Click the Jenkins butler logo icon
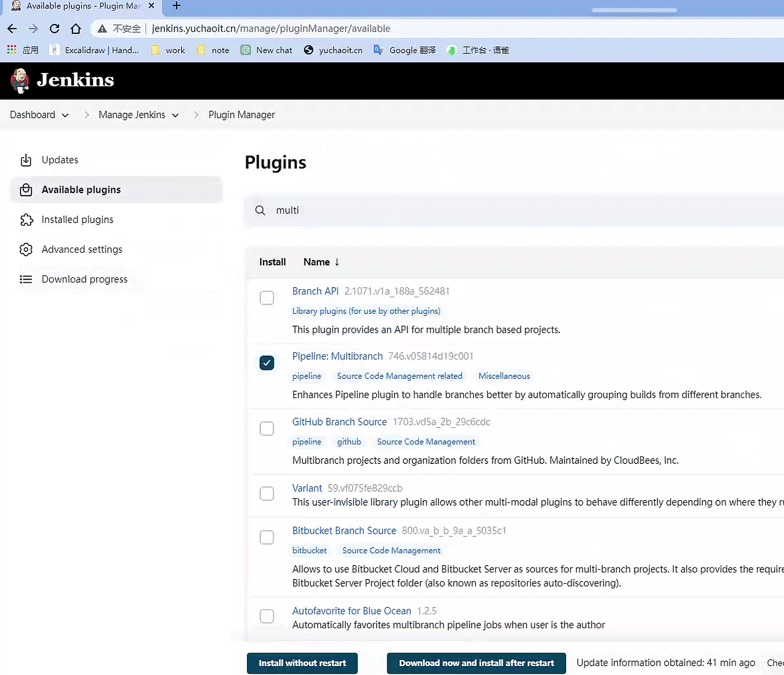784x675 pixels. [x=20, y=80]
